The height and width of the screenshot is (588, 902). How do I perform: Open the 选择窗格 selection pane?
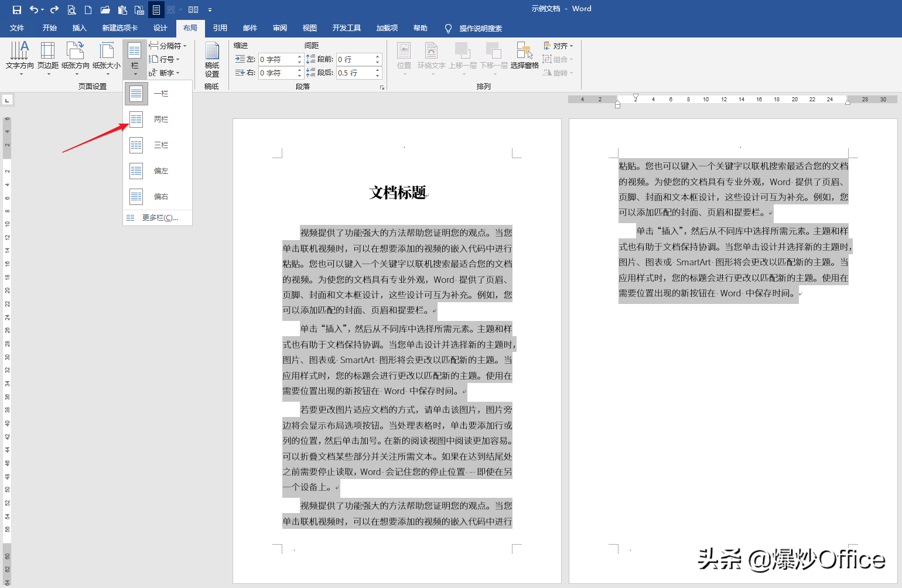524,56
